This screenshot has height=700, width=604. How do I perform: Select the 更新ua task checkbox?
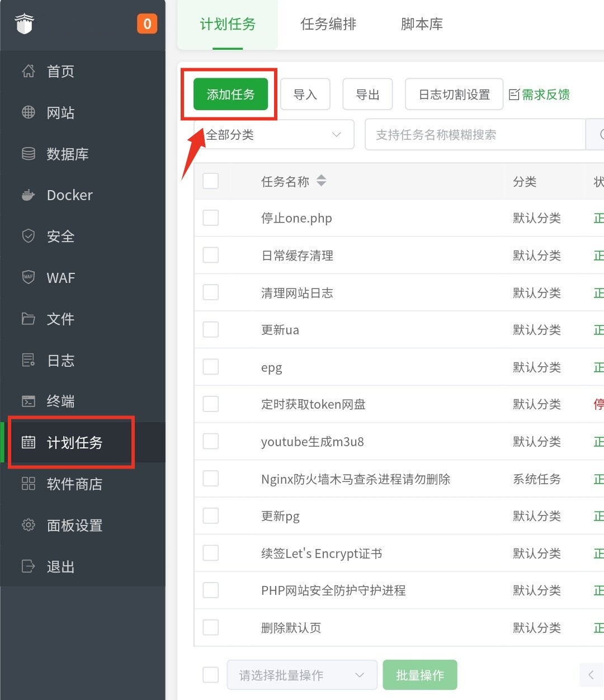click(x=211, y=329)
